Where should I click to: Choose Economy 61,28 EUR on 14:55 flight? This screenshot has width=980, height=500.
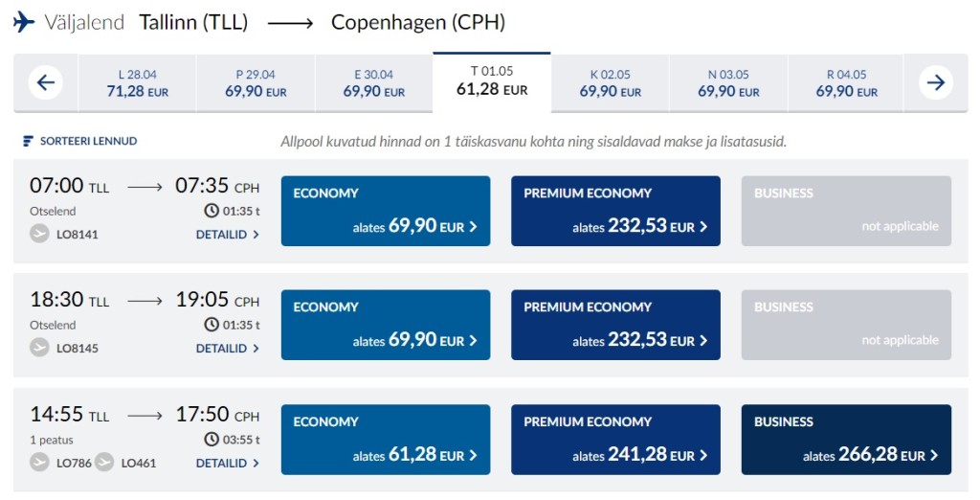[385, 440]
